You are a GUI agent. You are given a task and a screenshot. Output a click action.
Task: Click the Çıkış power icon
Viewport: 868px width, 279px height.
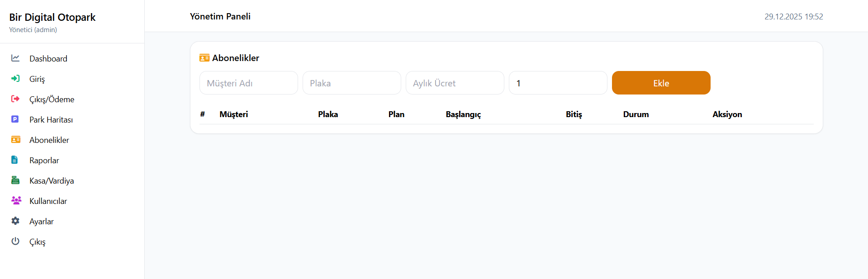(15, 241)
